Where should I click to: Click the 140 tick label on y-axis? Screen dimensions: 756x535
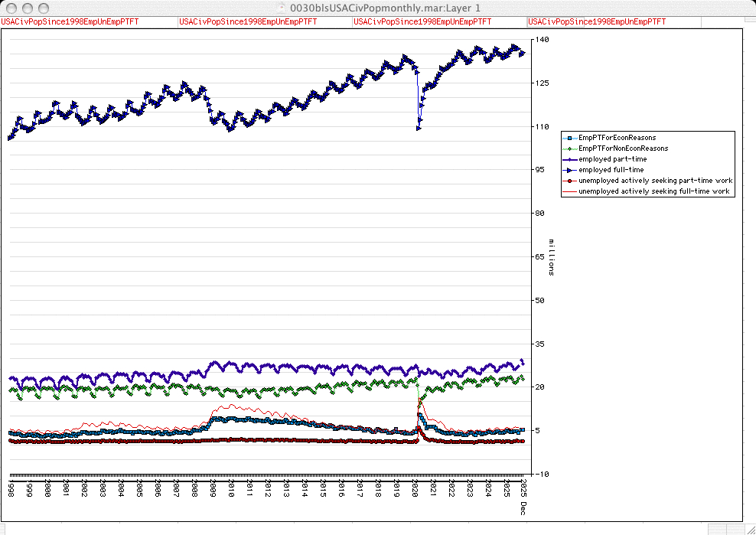click(542, 39)
